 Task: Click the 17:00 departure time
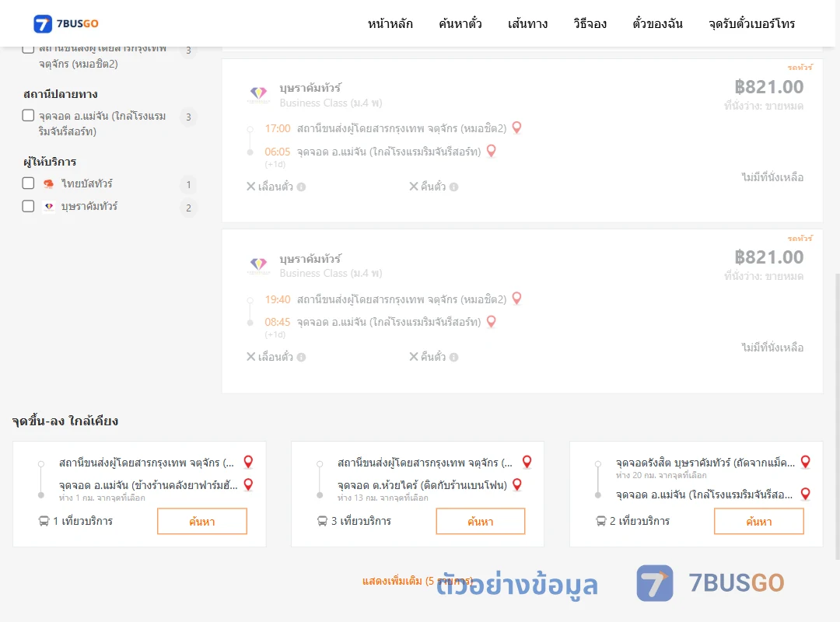point(278,128)
